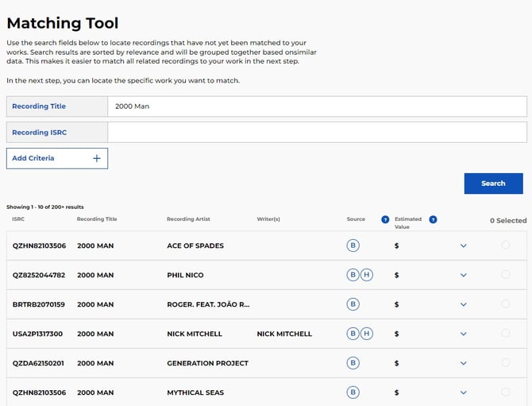Viewport: 532px width, 406px height.
Task: Click the H source badge for PHIL NICO
Action: [x=366, y=275]
